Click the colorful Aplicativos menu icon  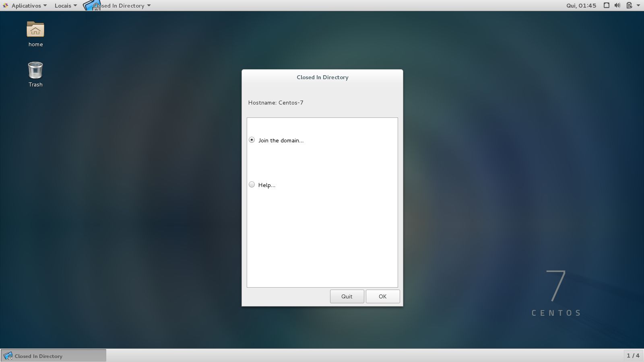pyautogui.click(x=5, y=5)
